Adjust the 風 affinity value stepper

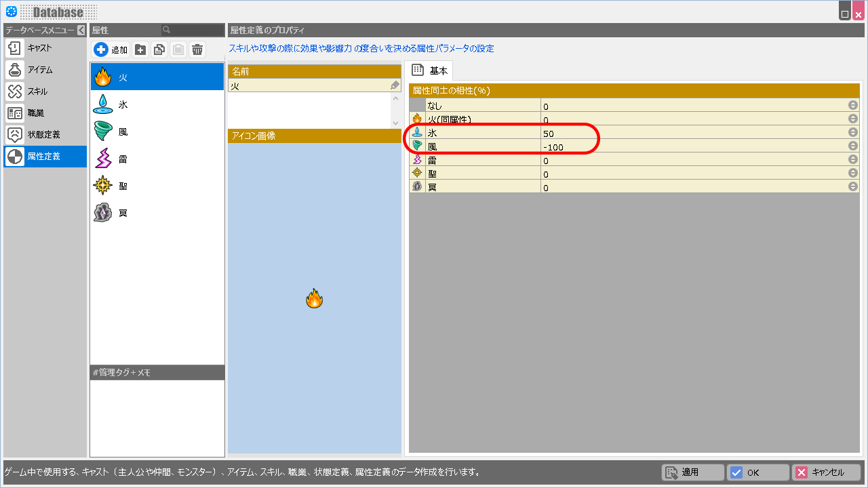852,146
